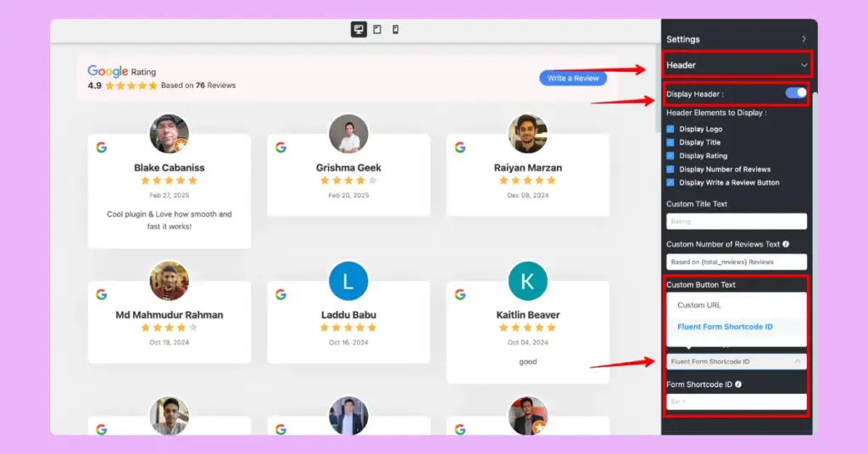Click Grishma Geek star rating
This screenshot has height=454, width=868.
tap(348, 180)
